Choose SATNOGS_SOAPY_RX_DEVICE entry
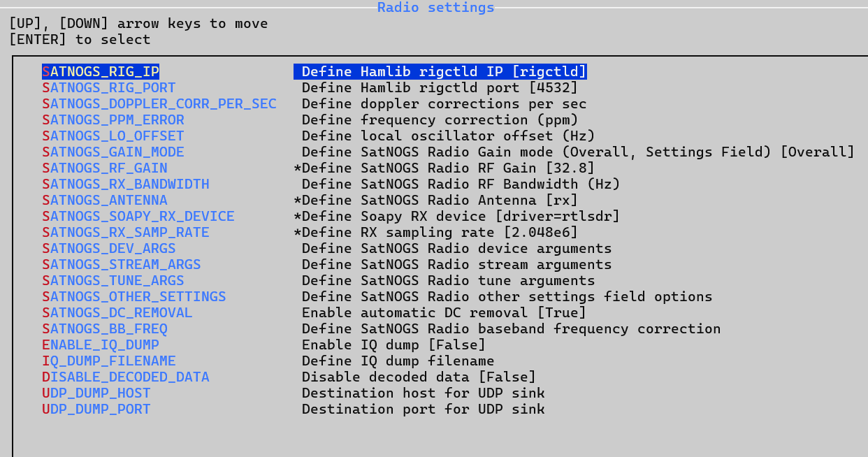 [138, 217]
